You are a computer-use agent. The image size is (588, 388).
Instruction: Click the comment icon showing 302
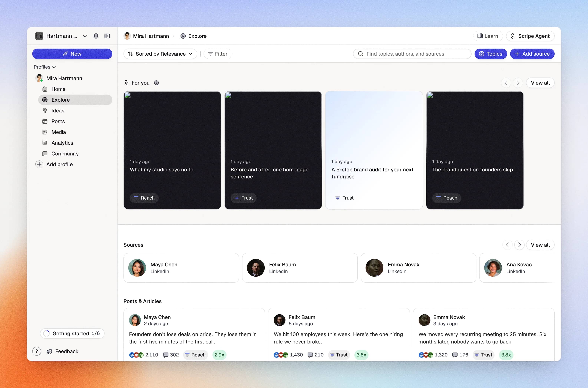point(166,355)
